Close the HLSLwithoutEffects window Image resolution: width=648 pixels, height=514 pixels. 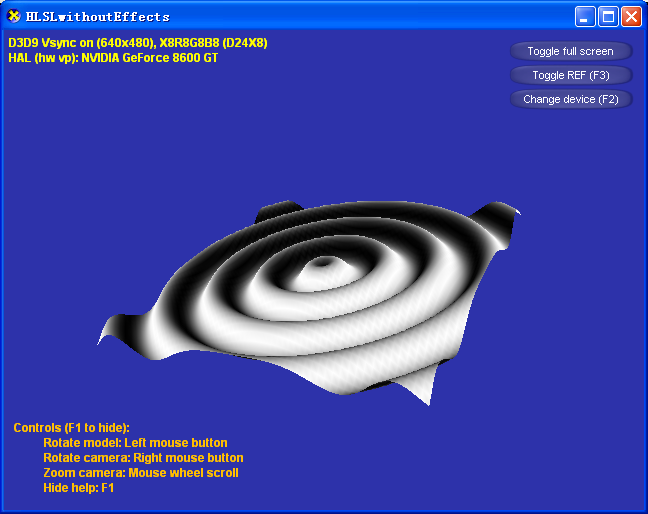coord(631,17)
